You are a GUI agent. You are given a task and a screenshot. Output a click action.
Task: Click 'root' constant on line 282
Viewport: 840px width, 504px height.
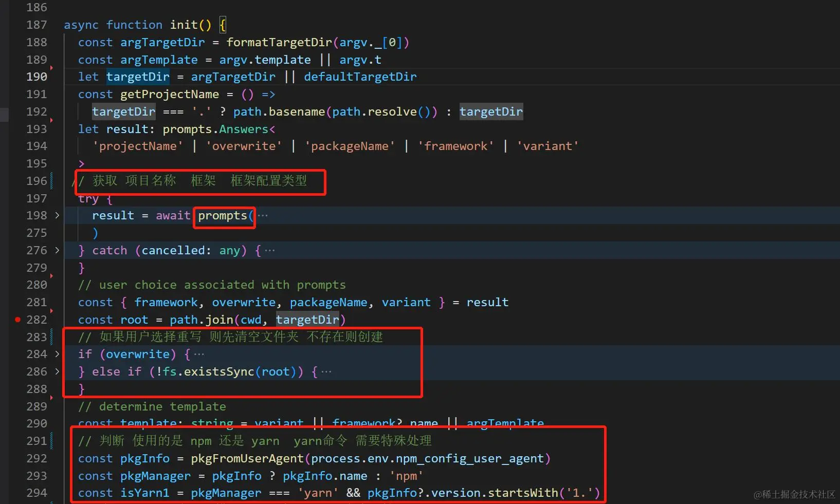[x=134, y=320]
